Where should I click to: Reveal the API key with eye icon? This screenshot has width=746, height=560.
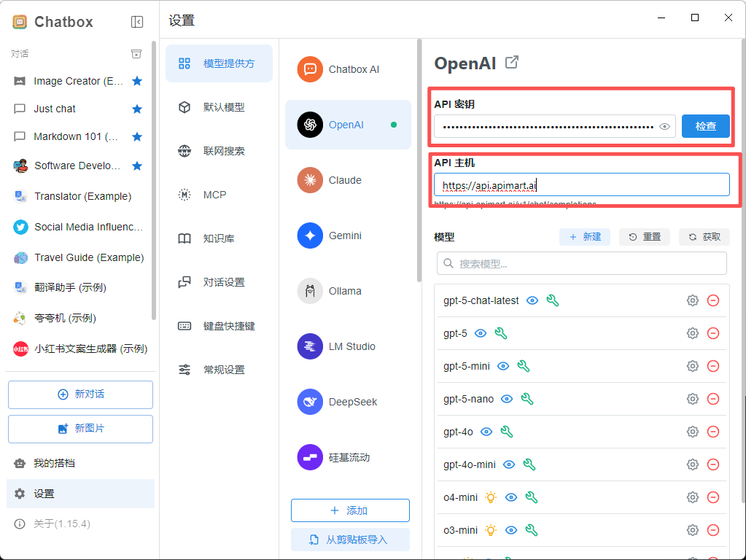point(664,126)
